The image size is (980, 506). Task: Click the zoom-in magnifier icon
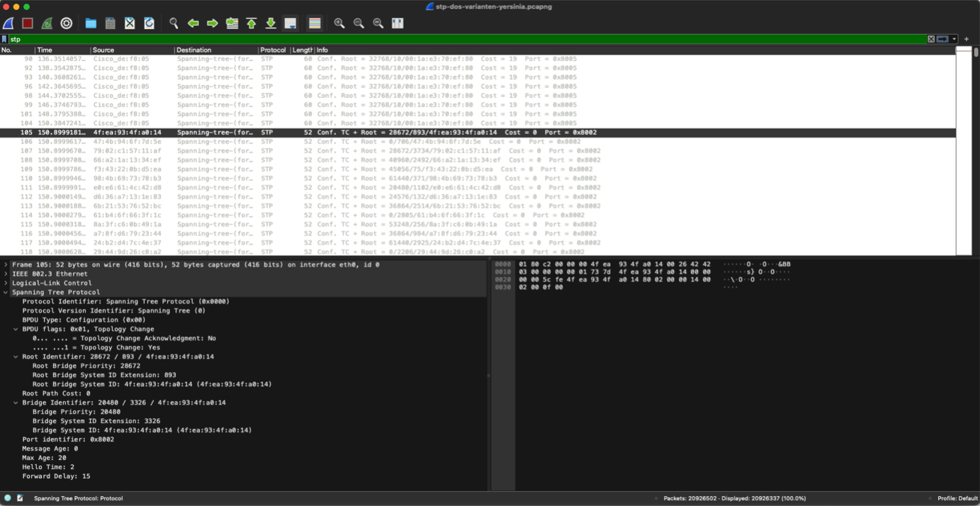[x=339, y=23]
